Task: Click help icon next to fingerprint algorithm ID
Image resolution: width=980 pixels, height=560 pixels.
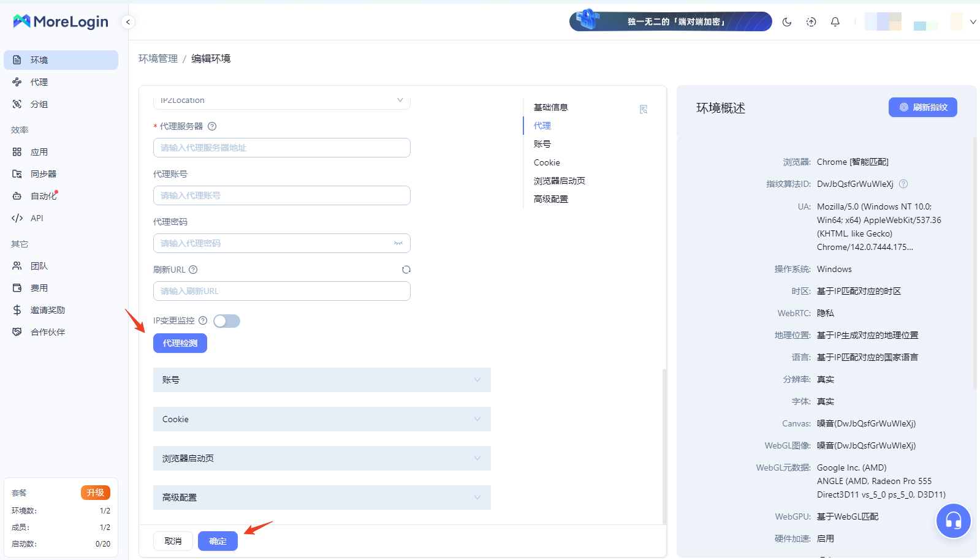Action: (903, 184)
